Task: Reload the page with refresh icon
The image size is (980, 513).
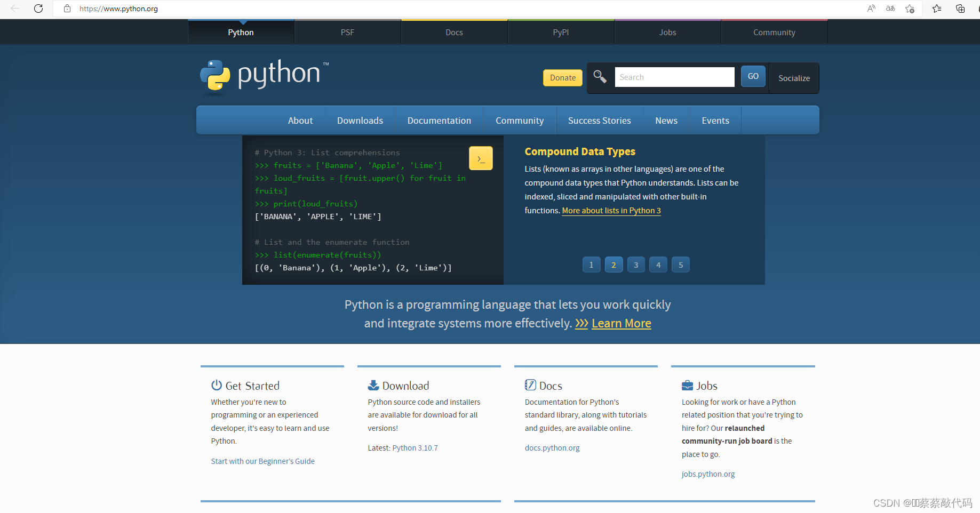Action: pos(38,9)
